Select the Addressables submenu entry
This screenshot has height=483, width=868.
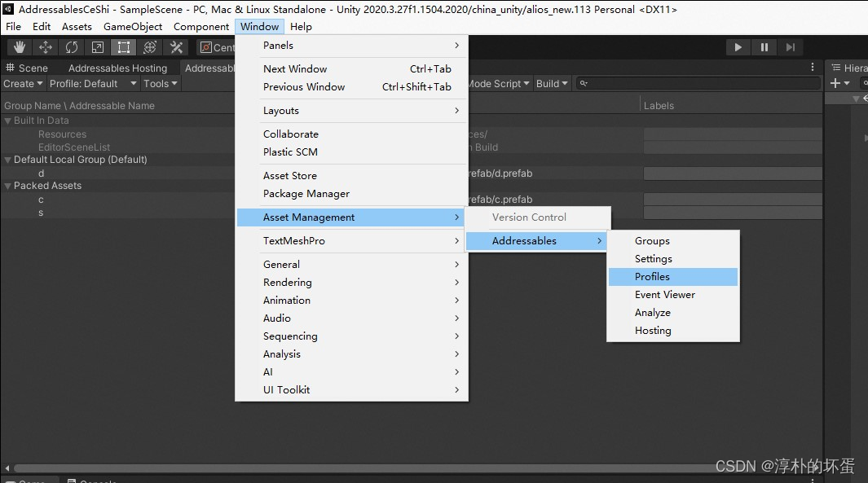(536, 240)
